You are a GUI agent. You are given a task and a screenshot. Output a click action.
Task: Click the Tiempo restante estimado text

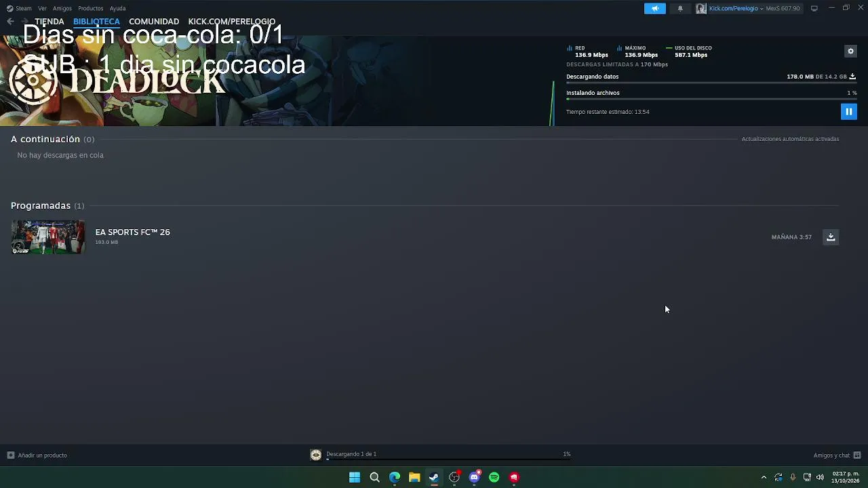pos(608,112)
